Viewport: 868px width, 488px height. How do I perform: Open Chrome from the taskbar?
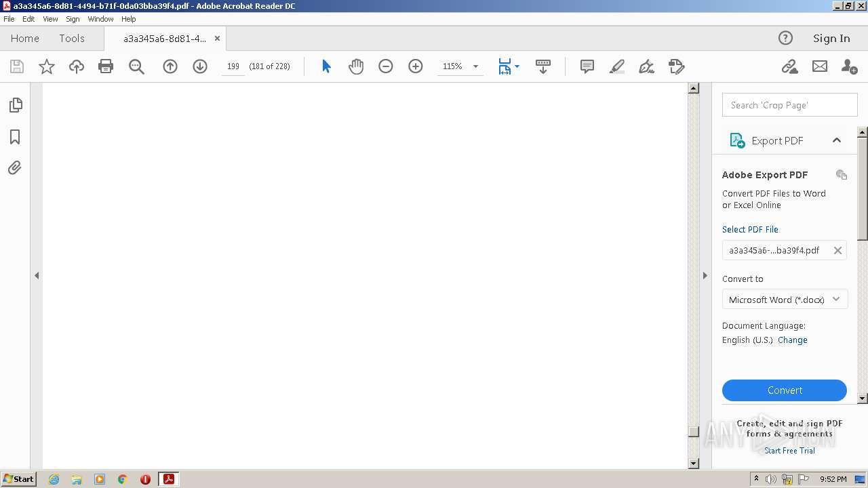[x=122, y=479]
